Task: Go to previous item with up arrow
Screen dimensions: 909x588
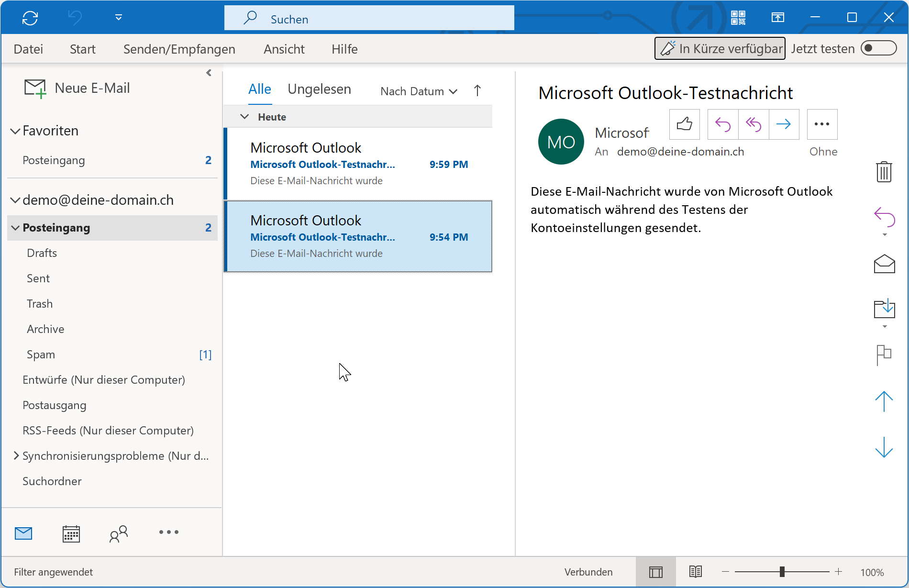Action: click(x=884, y=401)
